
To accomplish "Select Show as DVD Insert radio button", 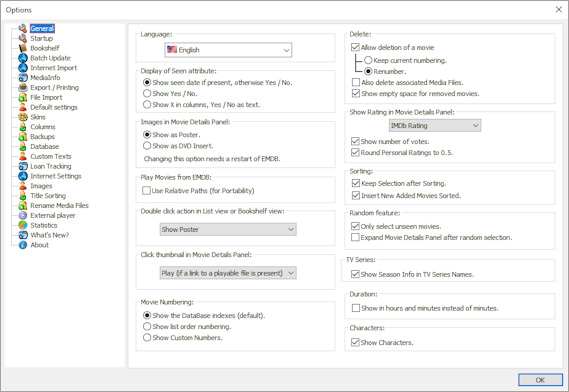I will point(147,146).
